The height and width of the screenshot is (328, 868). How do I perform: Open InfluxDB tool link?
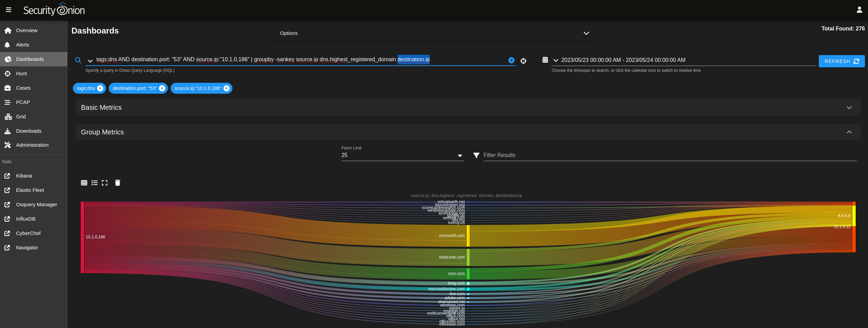coord(34,219)
